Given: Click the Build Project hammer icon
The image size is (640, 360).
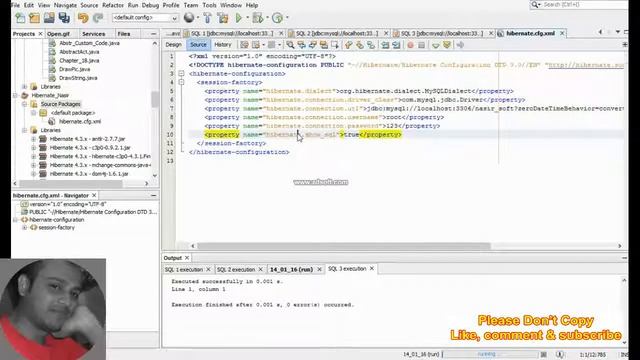Looking at the screenshot, I should [207, 18].
